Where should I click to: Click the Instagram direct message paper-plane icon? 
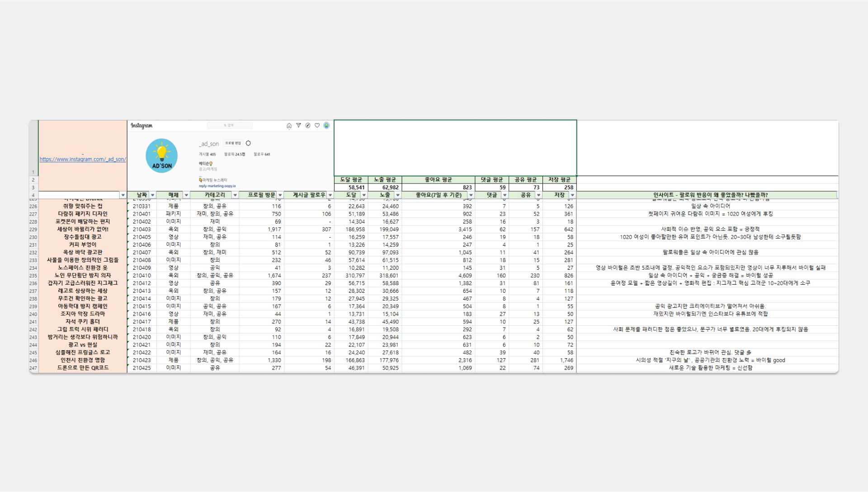298,126
